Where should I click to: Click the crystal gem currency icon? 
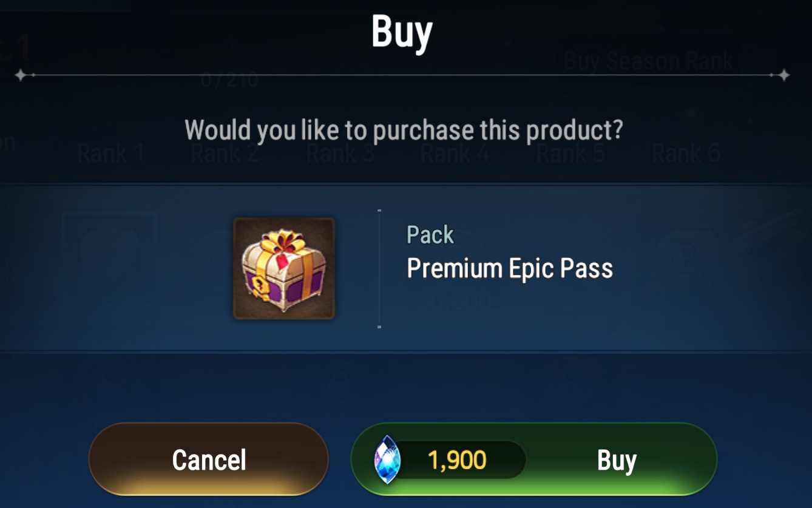(x=387, y=459)
